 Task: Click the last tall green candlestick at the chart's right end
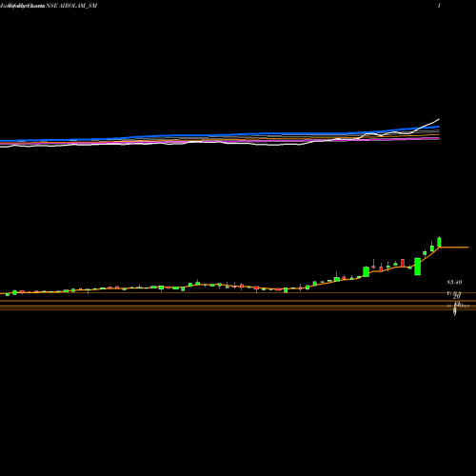click(439, 242)
